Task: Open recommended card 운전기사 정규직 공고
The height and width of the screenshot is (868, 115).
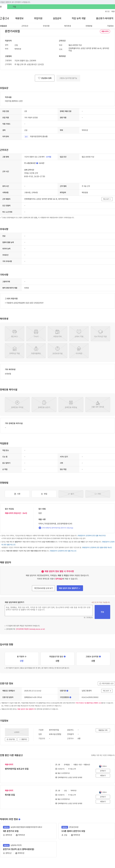Action: coord(28,849)
